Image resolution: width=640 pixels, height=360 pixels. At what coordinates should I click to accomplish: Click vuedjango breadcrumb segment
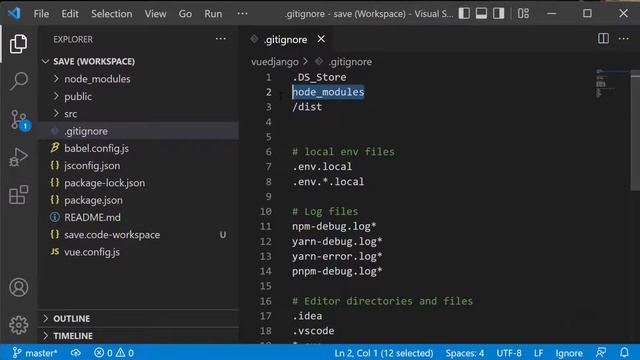click(x=275, y=62)
